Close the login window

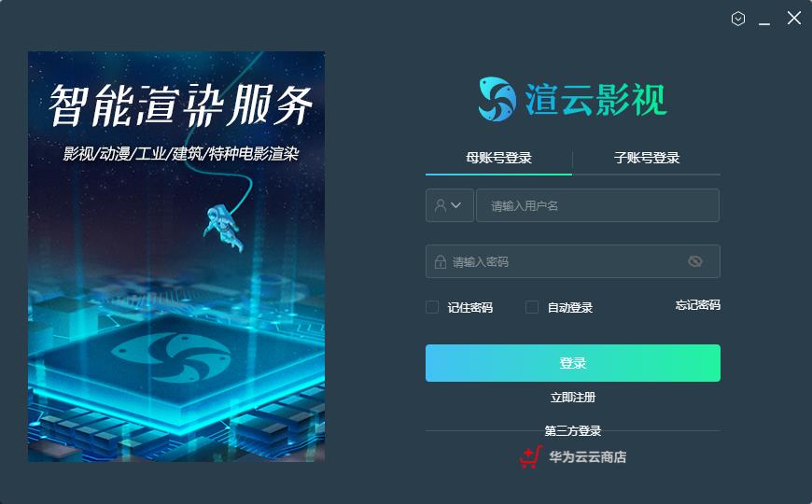pos(794,18)
